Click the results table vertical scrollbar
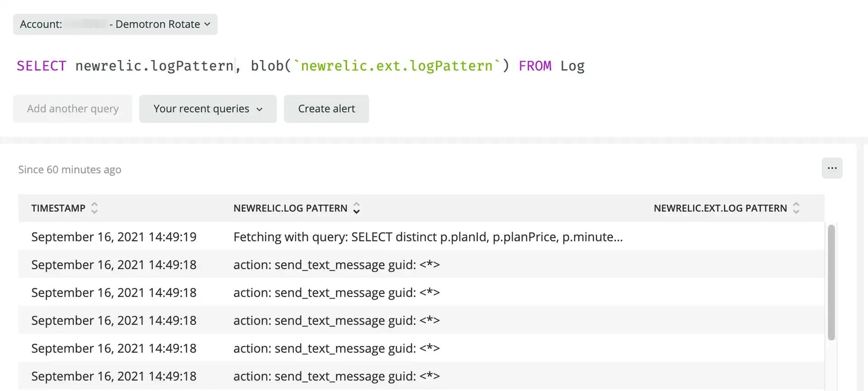The width and height of the screenshot is (868, 391). pos(831,282)
